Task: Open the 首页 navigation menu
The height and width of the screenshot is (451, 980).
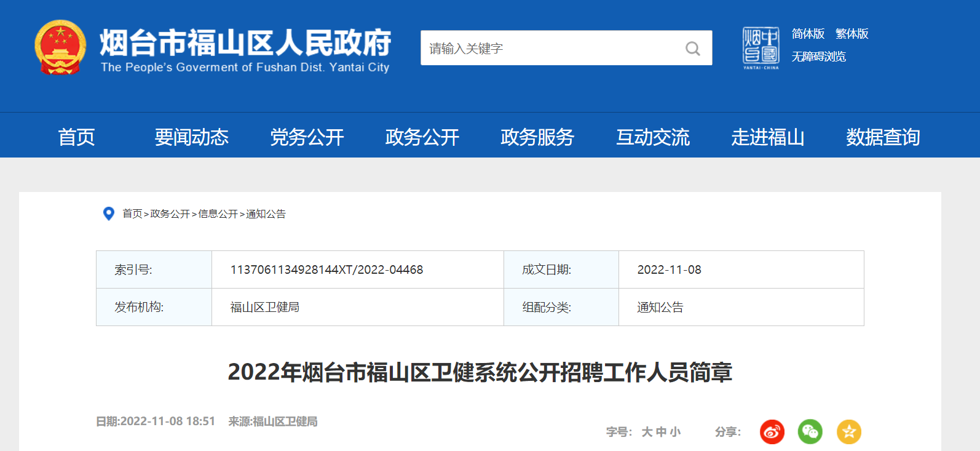Action: click(77, 137)
